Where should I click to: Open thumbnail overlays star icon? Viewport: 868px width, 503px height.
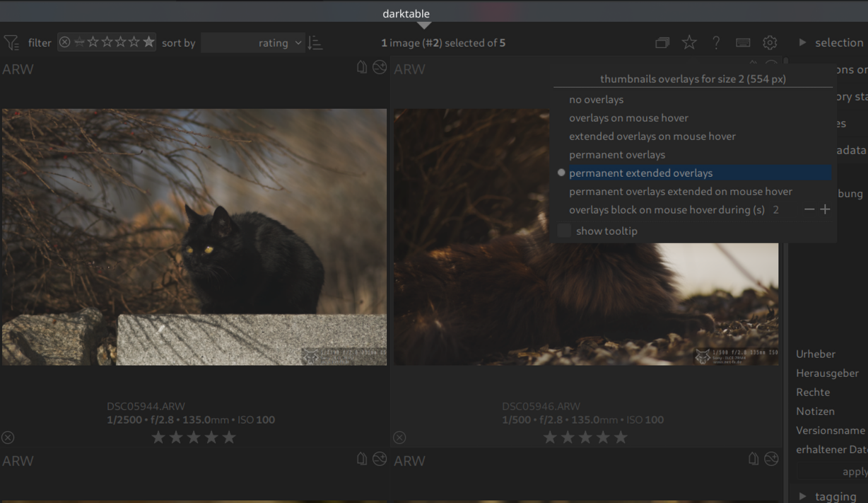pos(689,43)
